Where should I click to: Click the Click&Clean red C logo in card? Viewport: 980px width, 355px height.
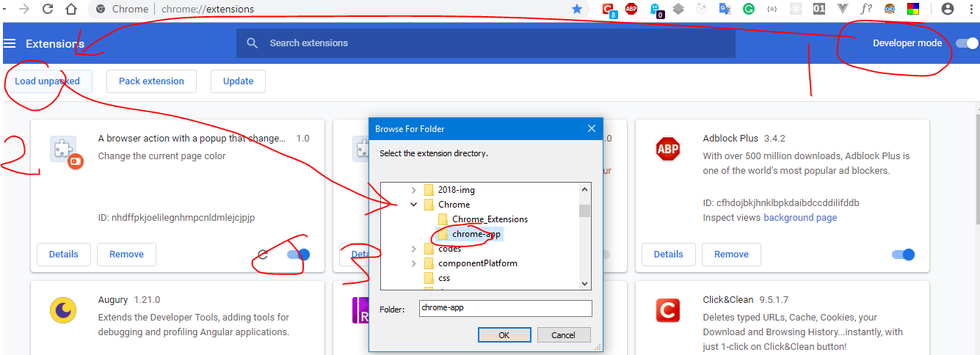pyautogui.click(x=668, y=310)
